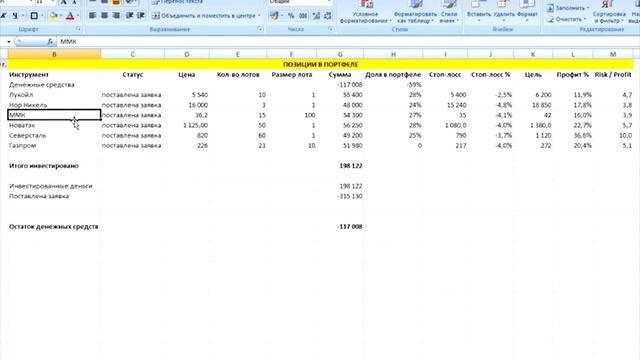This screenshot has width=640, height=360.
Task: Select the Новатэк cell
Action: coord(54,125)
